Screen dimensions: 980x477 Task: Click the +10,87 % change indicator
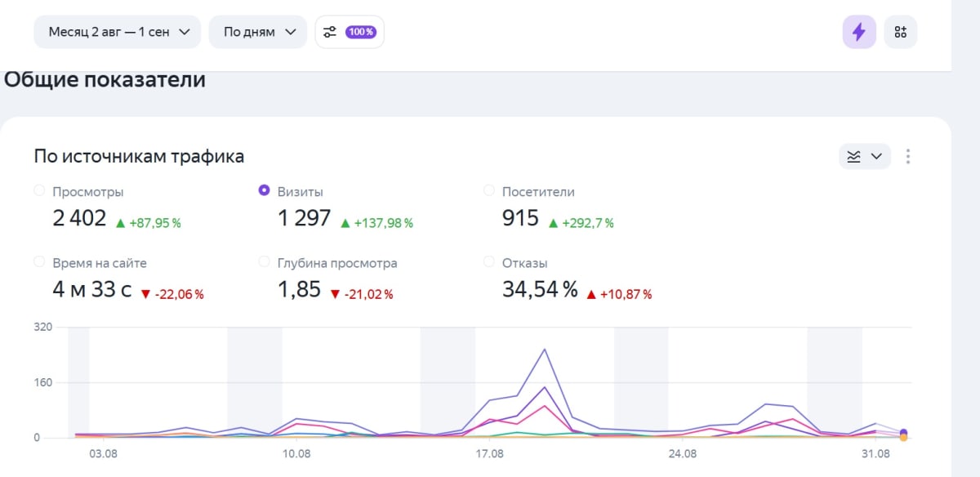click(619, 294)
